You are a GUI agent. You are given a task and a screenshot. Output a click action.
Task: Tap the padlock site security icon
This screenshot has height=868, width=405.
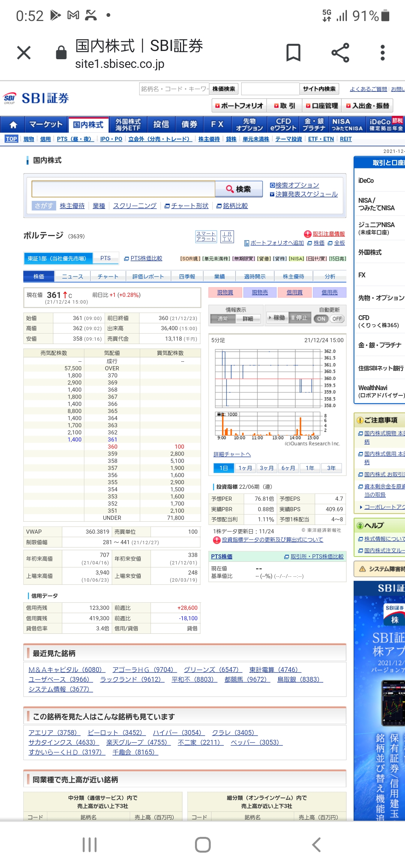click(x=61, y=52)
